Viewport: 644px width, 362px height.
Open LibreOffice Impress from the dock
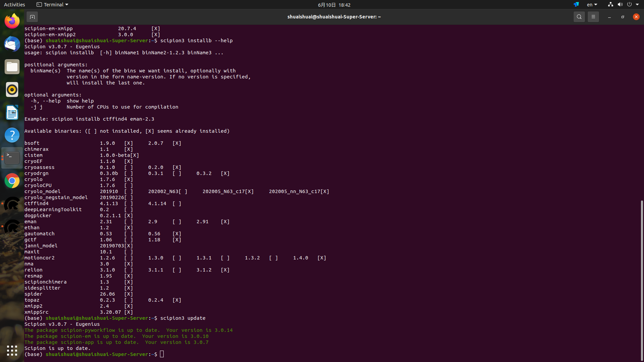pos(12,113)
